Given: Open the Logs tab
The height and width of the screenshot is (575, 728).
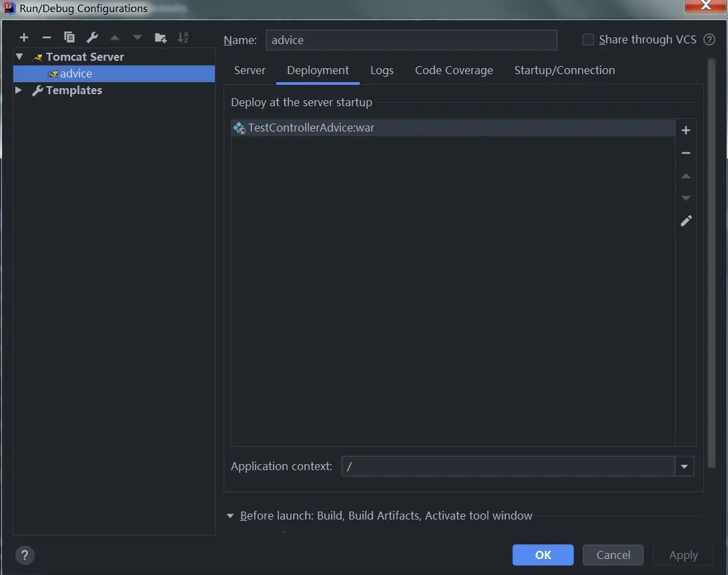Looking at the screenshot, I should [382, 70].
